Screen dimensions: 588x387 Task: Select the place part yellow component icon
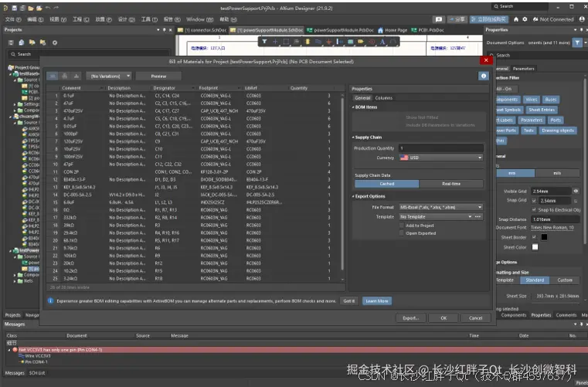308,42
